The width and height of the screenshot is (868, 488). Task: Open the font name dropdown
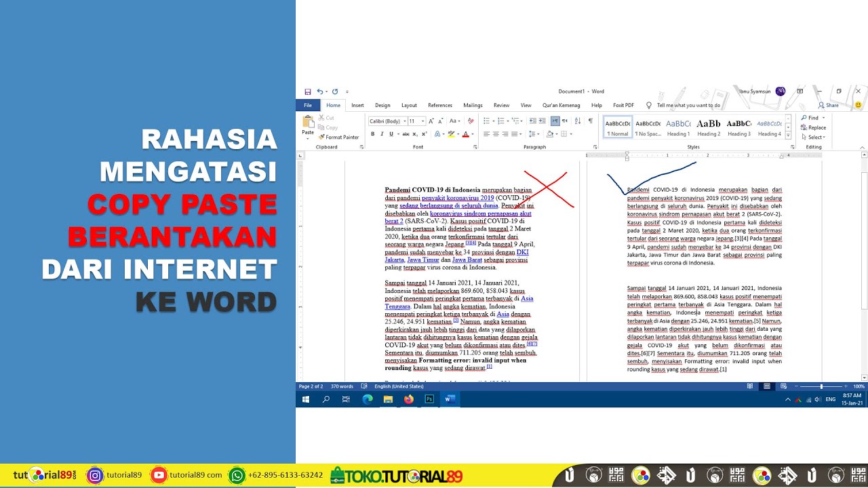click(405, 121)
